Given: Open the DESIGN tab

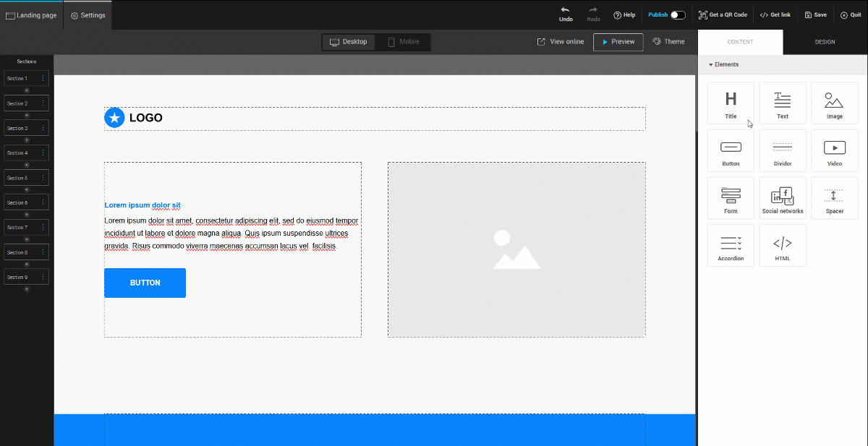Looking at the screenshot, I should 825,42.
